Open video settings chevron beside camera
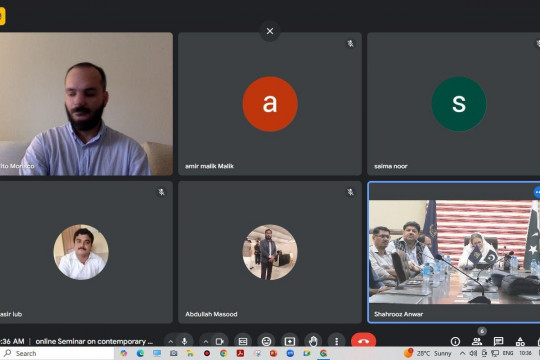Image resolution: width=540 pixels, height=360 pixels. [x=206, y=341]
